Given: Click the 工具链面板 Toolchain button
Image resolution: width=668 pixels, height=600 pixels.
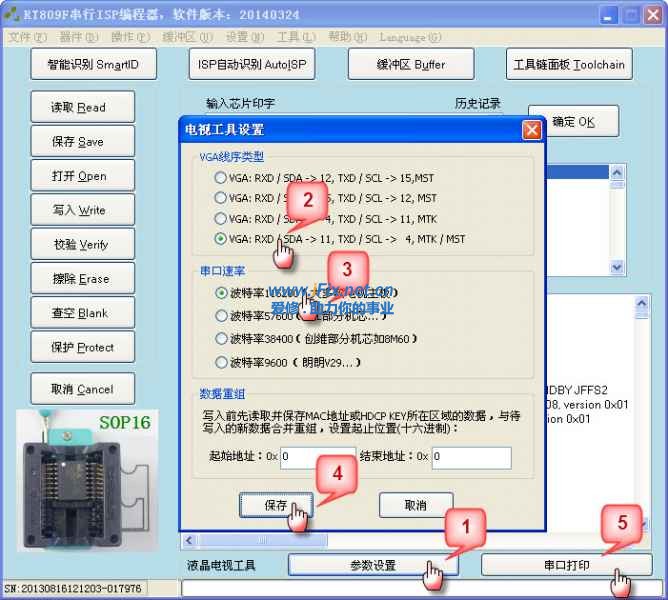Looking at the screenshot, I should pyautogui.click(x=569, y=65).
